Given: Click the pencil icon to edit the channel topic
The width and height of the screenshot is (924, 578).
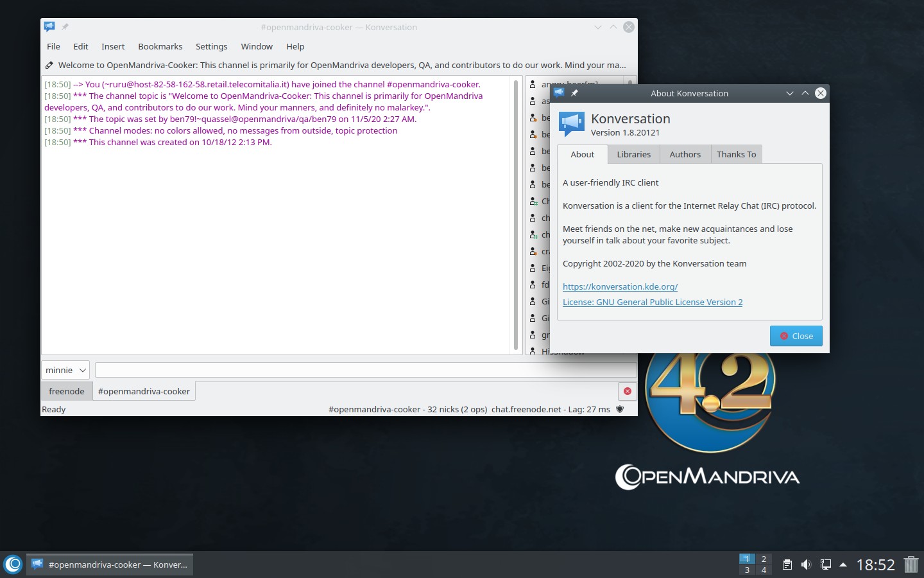Looking at the screenshot, I should (x=49, y=65).
